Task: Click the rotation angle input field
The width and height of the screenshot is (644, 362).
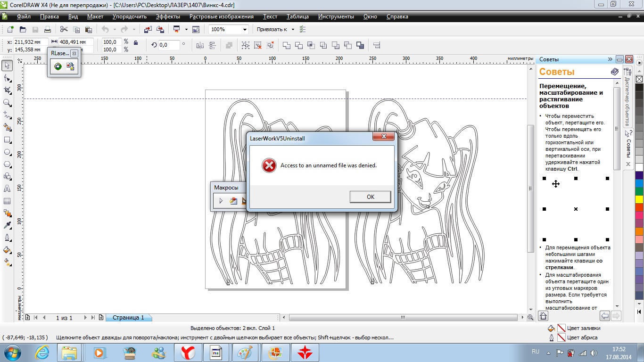Action: 169,45
